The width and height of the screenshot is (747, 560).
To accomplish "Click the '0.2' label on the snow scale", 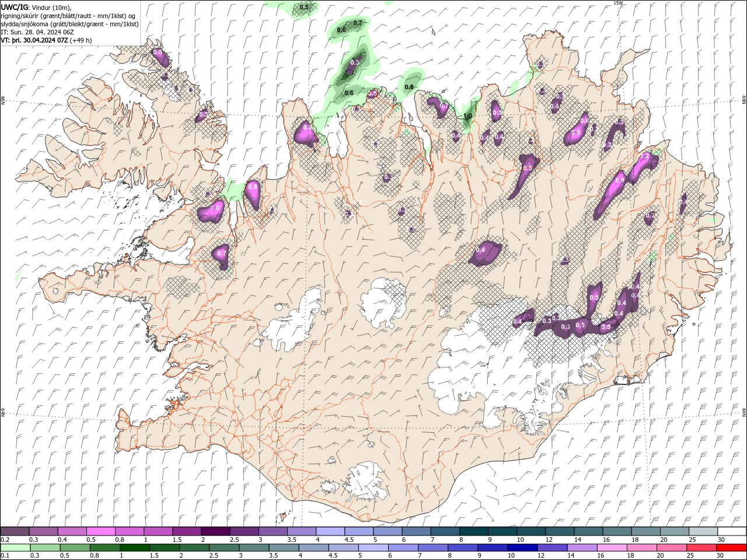I will pyautogui.click(x=6, y=540).
